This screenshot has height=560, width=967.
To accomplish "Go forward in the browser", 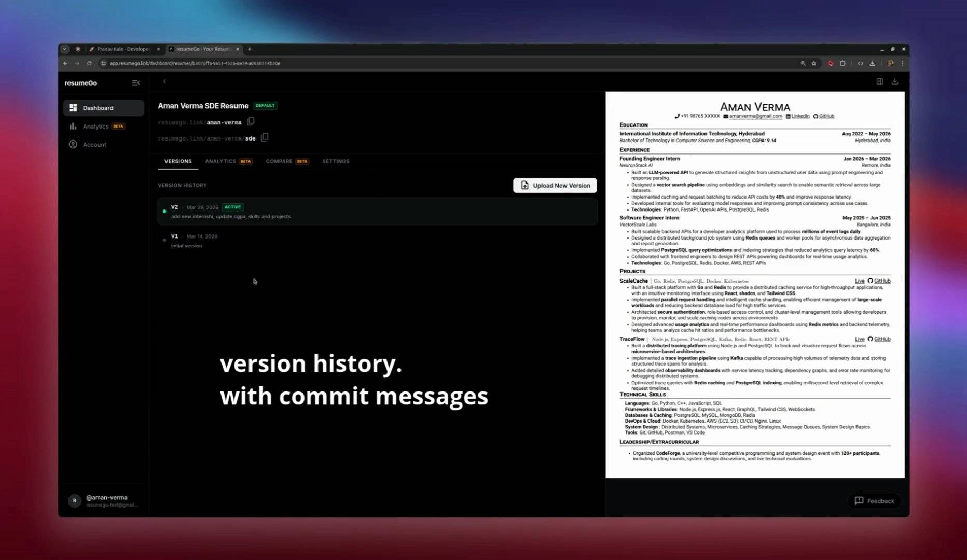I will coord(77,63).
